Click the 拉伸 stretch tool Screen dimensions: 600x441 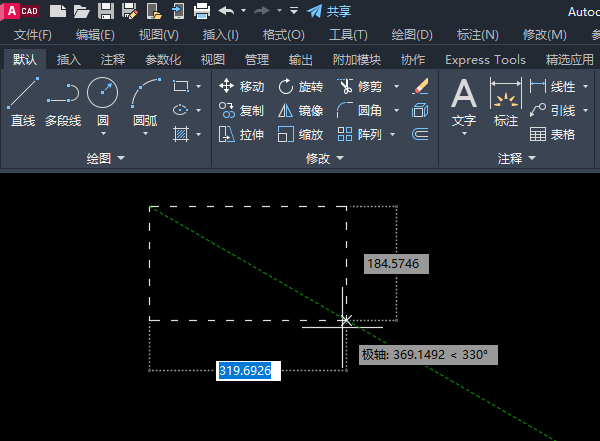[241, 135]
